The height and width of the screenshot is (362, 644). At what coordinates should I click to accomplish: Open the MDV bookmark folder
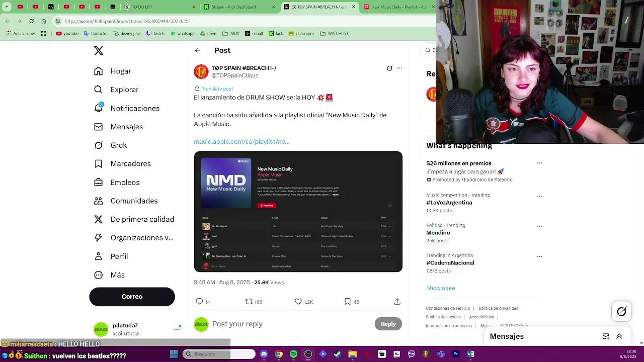[x=231, y=34]
